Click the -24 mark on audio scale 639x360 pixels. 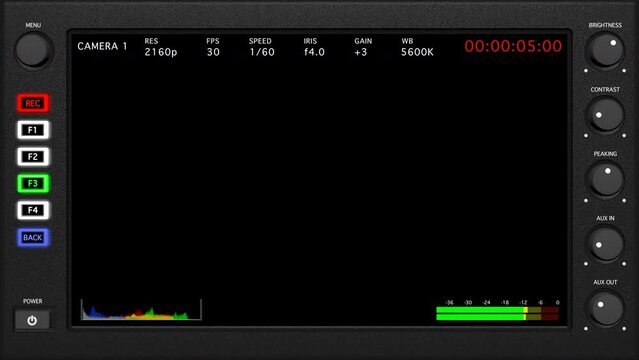(486, 303)
